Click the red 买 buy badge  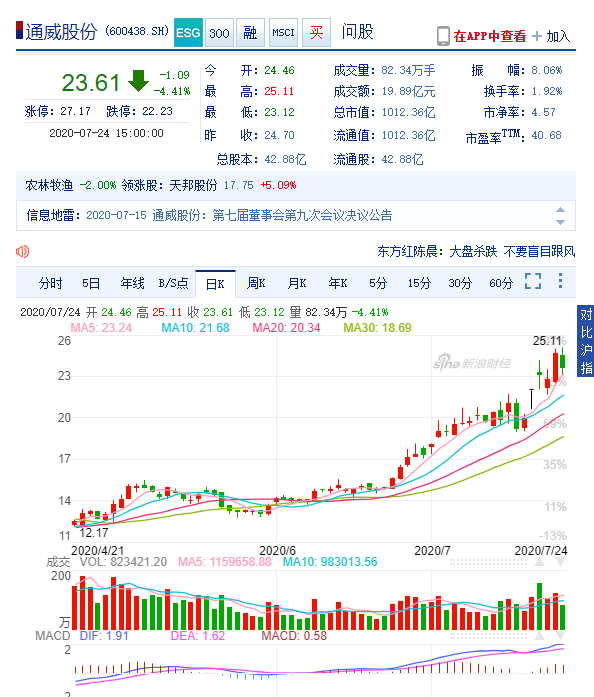(x=316, y=32)
